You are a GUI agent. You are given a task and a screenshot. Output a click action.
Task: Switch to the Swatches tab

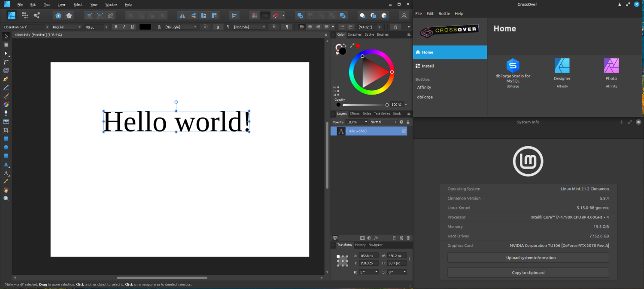355,34
